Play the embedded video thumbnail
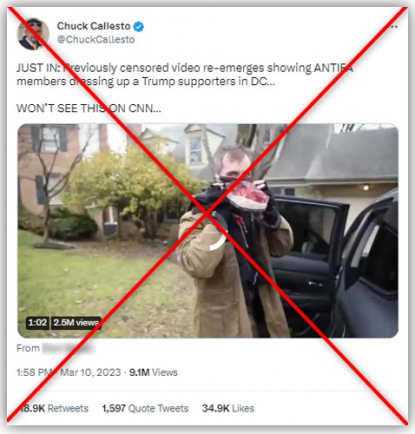This screenshot has width=415, height=434. tap(208, 231)
